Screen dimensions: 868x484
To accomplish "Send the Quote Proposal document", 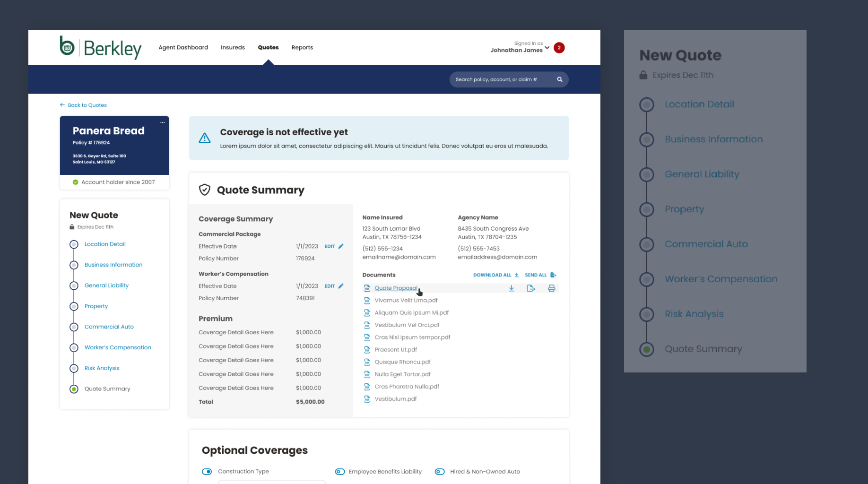I will 531,288.
